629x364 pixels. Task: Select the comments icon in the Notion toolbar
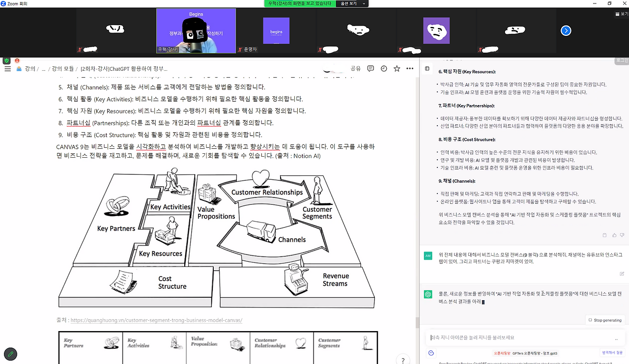pos(370,68)
